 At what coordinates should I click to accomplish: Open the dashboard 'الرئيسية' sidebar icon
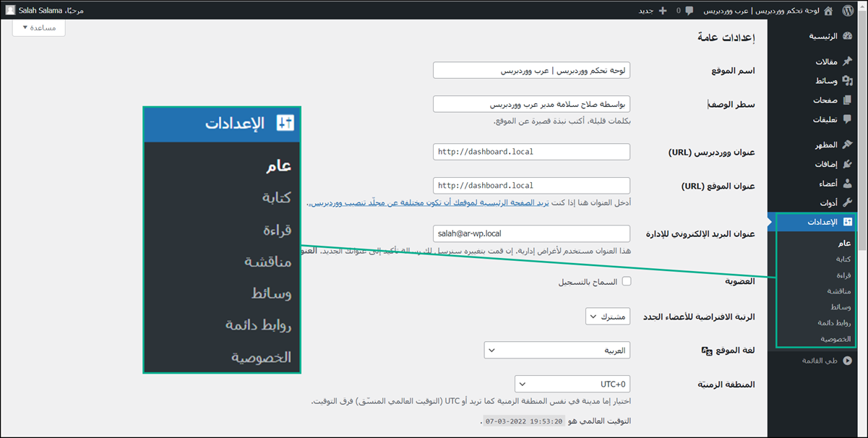pyautogui.click(x=848, y=36)
